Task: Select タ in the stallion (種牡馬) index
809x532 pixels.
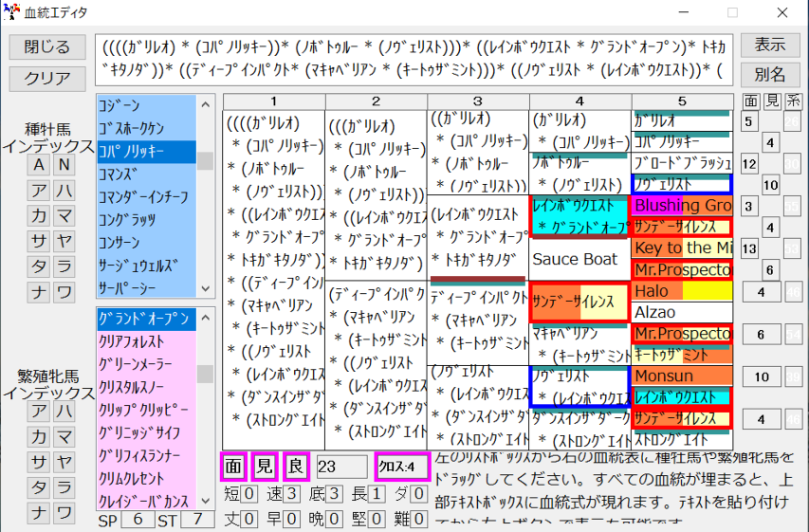Action: (39, 266)
